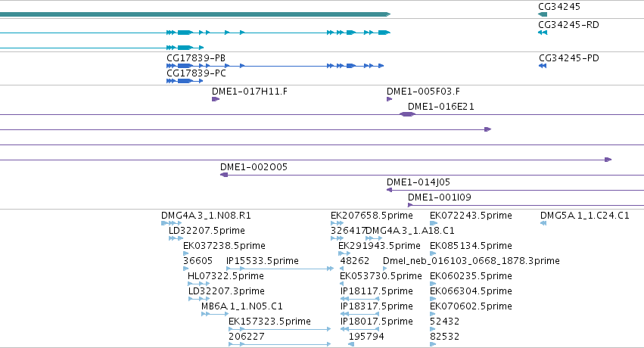Click the IP15533.5prime EST alignment line
This screenshot has height=348, width=644.
[280, 269]
